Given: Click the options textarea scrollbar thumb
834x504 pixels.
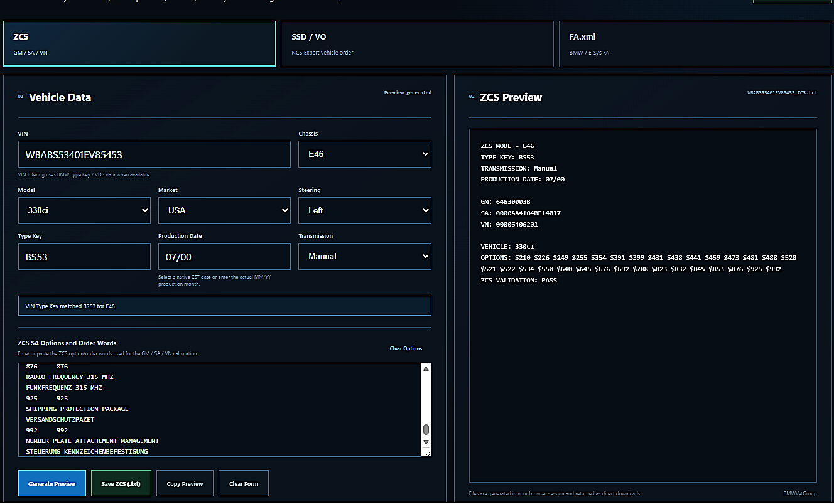Looking at the screenshot, I should [426, 429].
